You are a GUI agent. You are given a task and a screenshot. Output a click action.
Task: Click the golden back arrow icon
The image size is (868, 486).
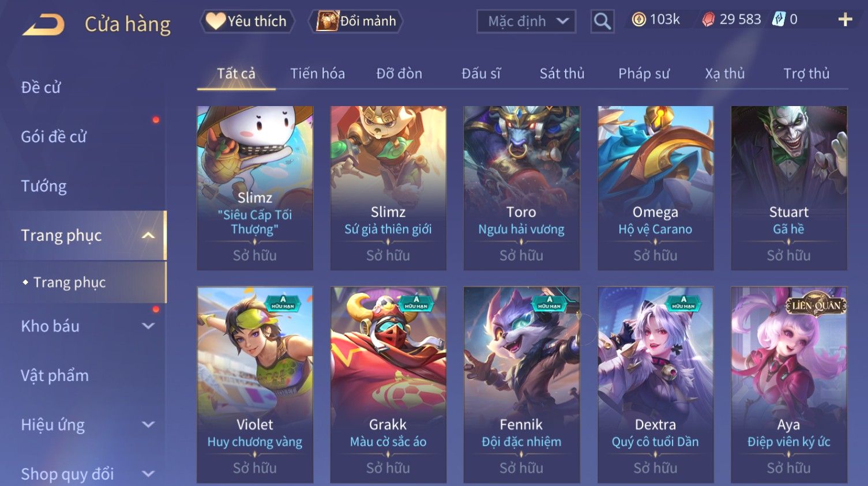[x=43, y=25]
